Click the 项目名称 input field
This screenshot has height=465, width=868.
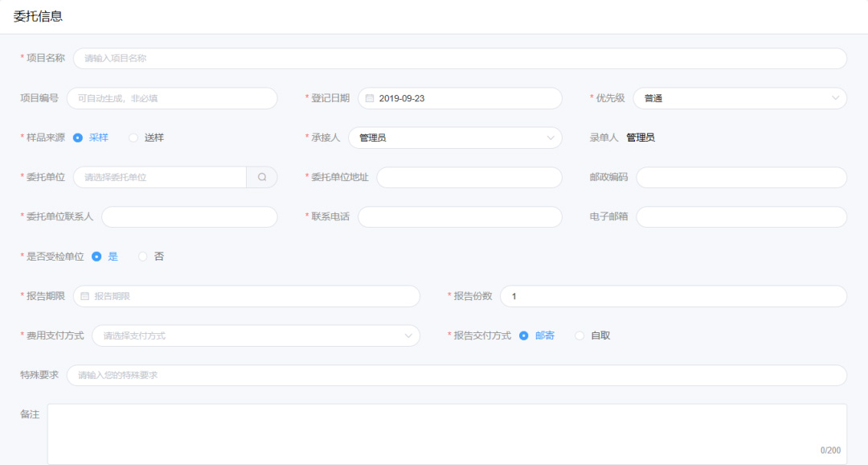460,59
